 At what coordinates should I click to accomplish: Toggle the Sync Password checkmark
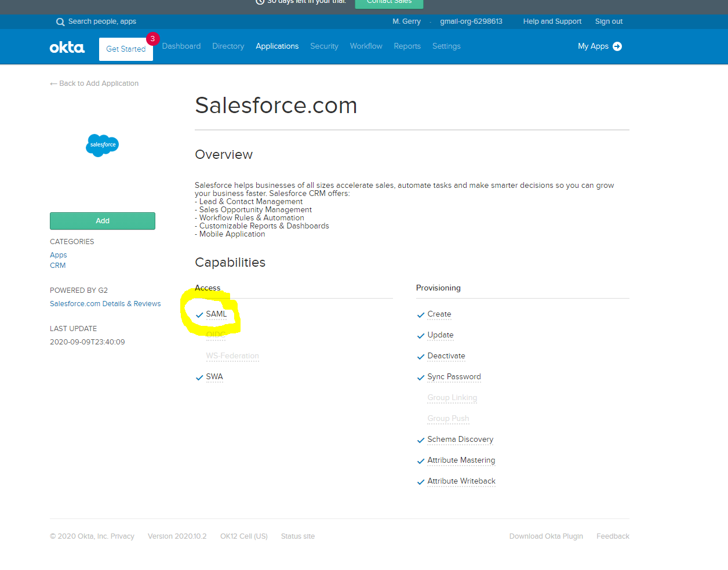click(420, 377)
